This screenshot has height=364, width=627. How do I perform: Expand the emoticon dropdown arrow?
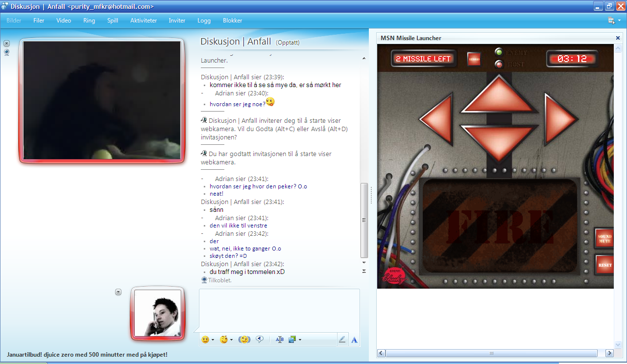pyautogui.click(x=213, y=340)
